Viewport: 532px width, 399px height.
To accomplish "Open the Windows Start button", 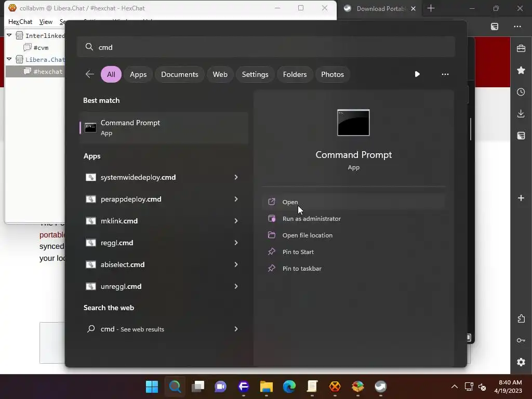I will point(152,387).
